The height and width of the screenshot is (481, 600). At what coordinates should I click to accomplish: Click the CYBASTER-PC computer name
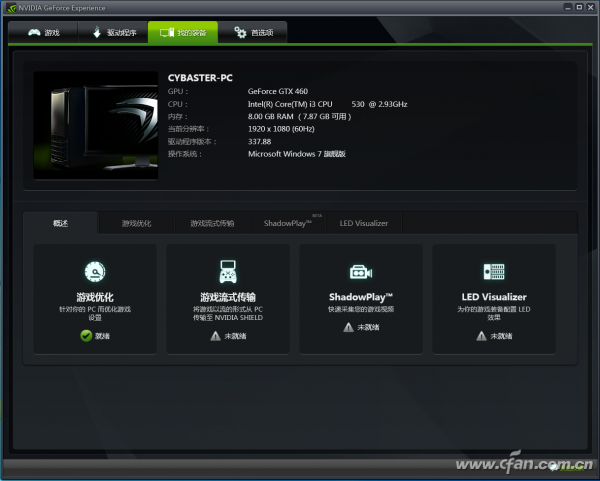200,78
